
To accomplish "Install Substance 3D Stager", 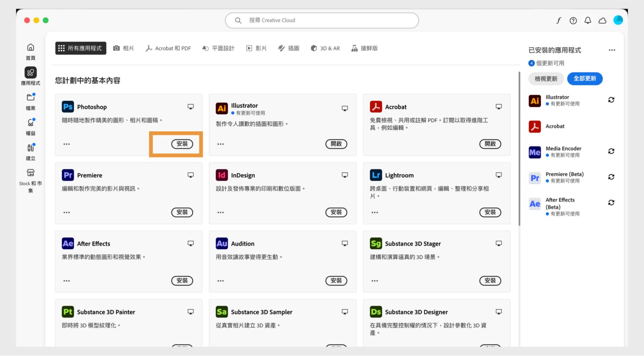I will [490, 281].
